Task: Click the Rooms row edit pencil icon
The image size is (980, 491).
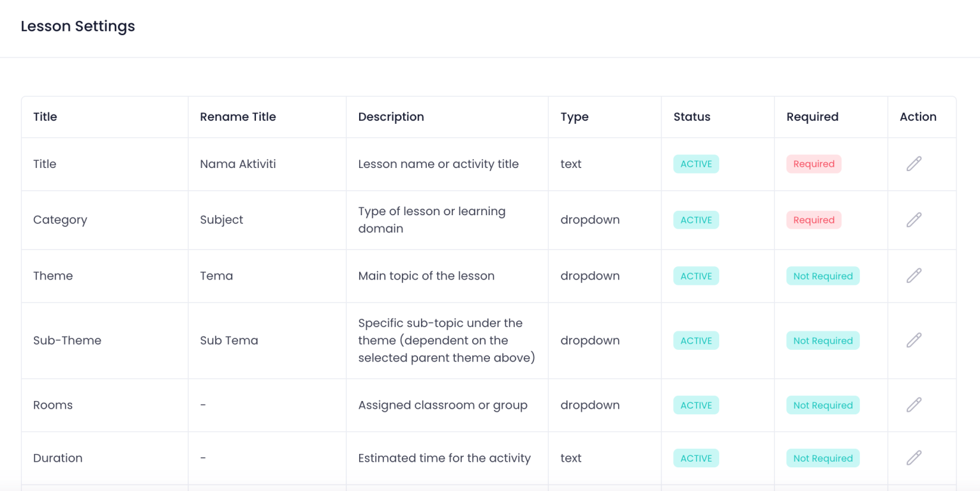Action: click(x=914, y=405)
